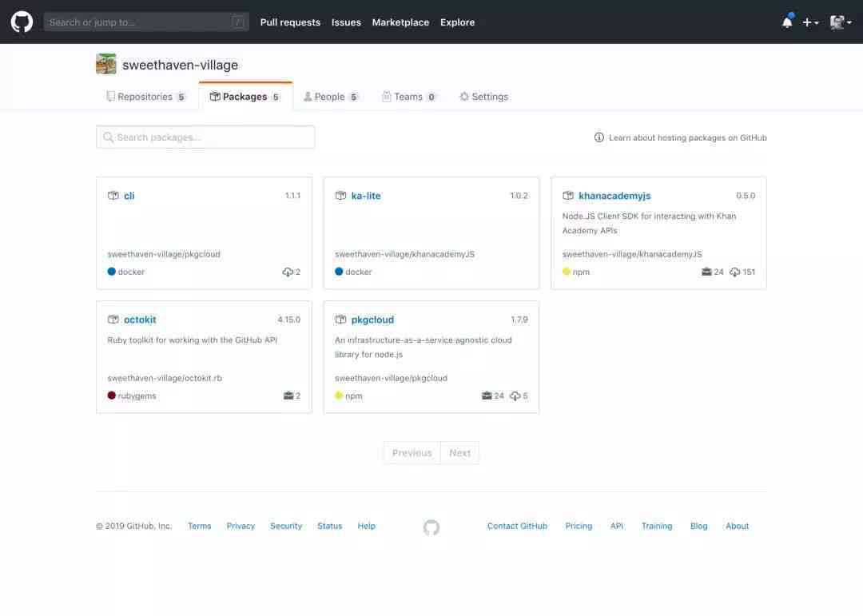Go to Pull requests
This screenshot has height=616, width=863.
[290, 22]
